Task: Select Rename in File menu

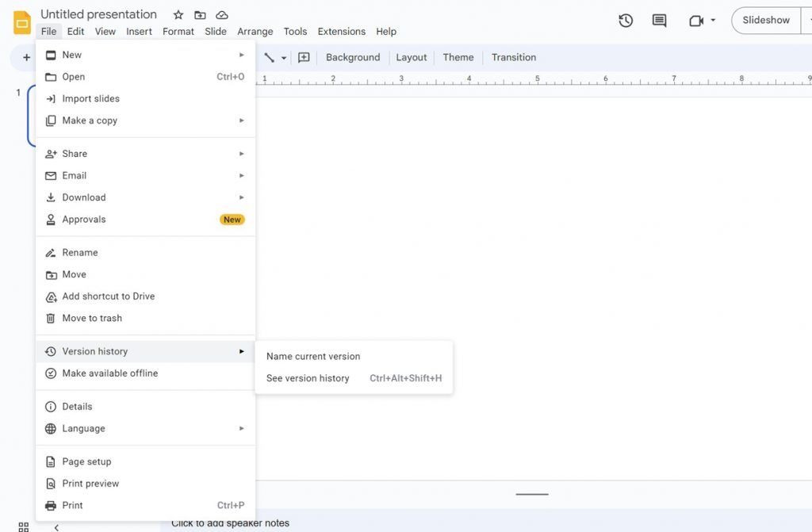Action: click(x=145, y=252)
